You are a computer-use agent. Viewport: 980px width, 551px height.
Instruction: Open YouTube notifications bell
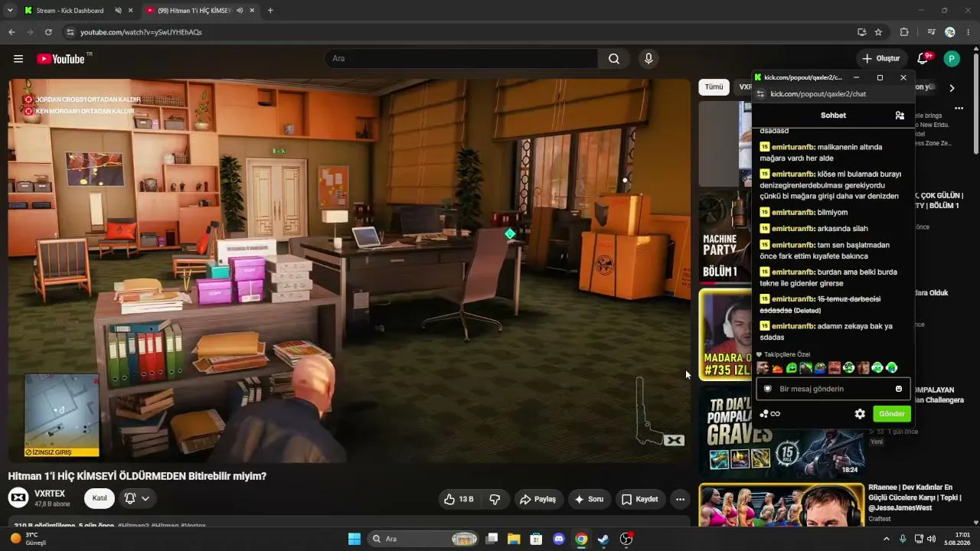click(x=923, y=59)
